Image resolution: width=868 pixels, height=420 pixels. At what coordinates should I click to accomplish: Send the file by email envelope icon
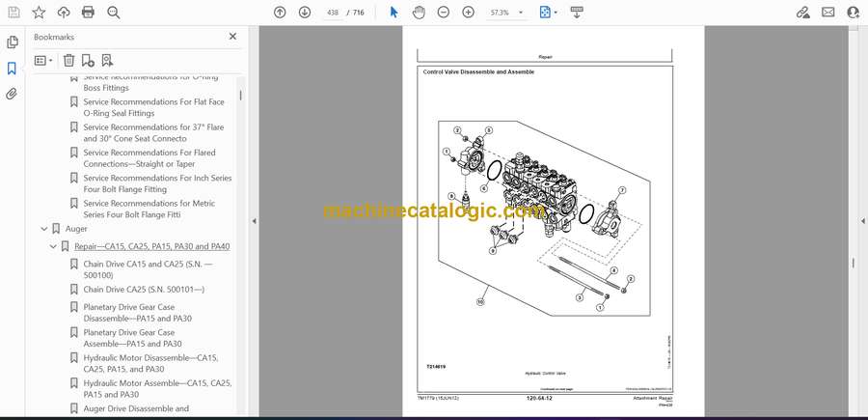point(828,13)
